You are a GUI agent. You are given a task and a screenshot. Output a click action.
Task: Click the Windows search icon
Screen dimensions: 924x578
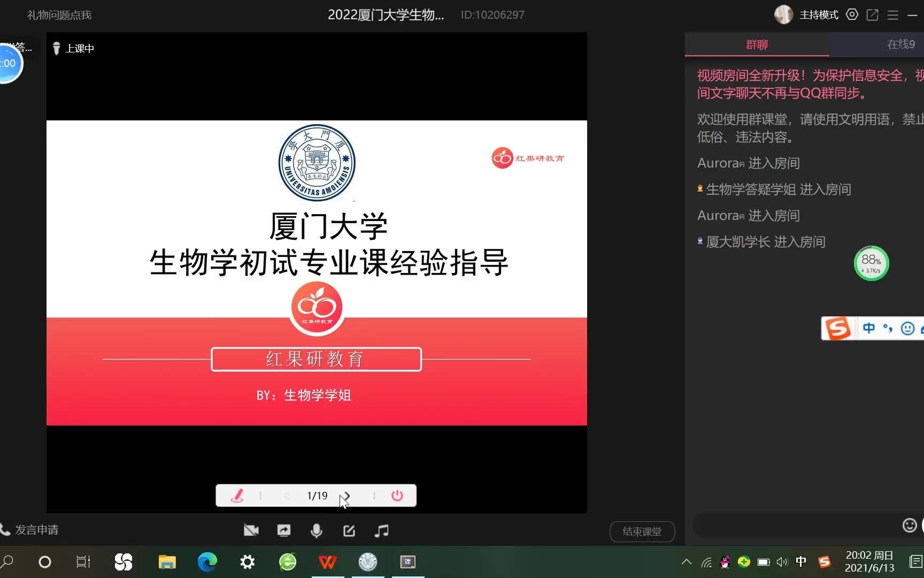[x=7, y=562]
